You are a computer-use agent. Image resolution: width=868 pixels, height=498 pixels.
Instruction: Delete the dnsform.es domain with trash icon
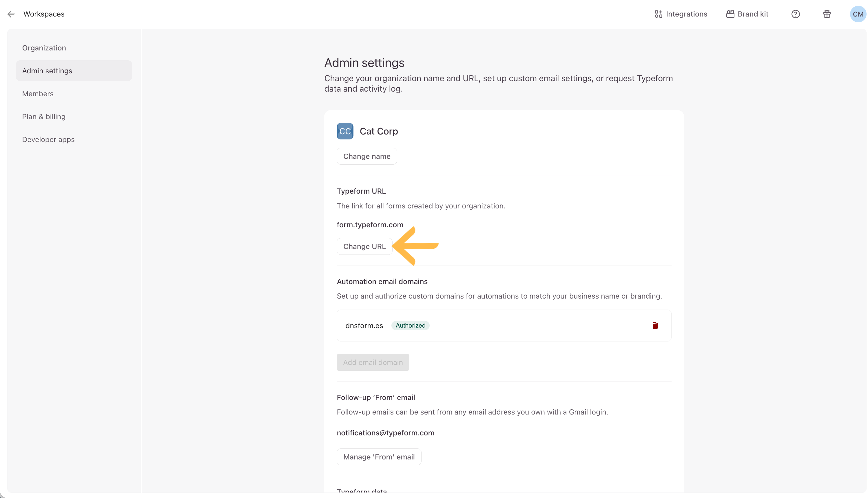(655, 326)
